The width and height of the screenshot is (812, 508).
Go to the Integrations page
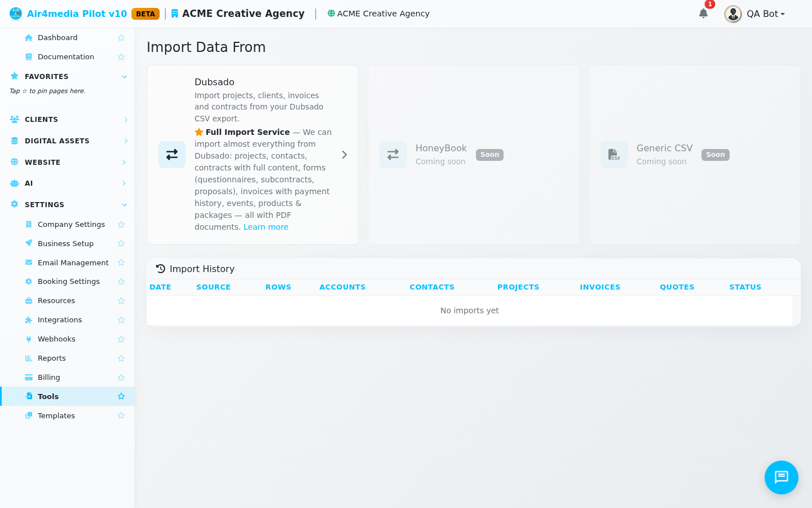[60, 320]
